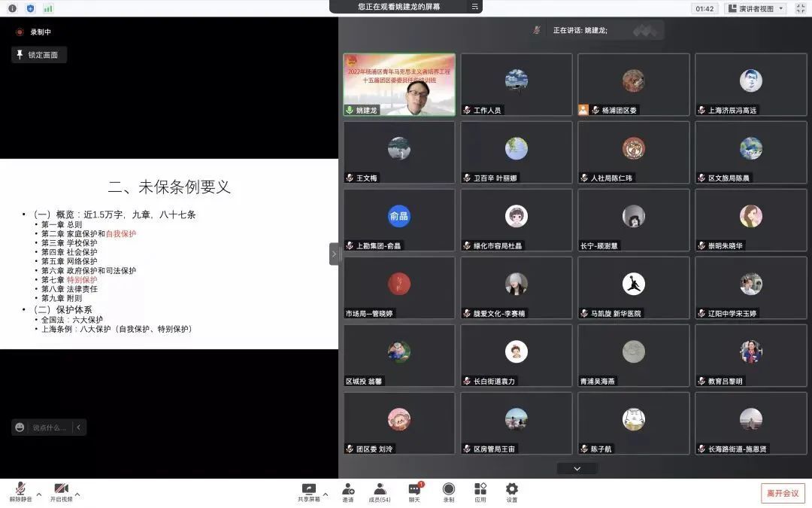Click mic icon on 姚建龙 tile

(350, 110)
